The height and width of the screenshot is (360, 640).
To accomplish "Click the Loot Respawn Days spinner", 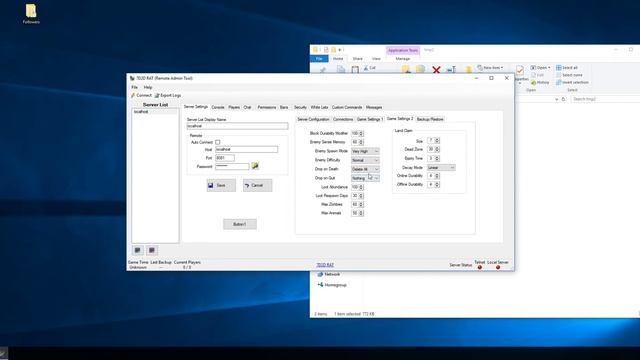I will [357, 196].
